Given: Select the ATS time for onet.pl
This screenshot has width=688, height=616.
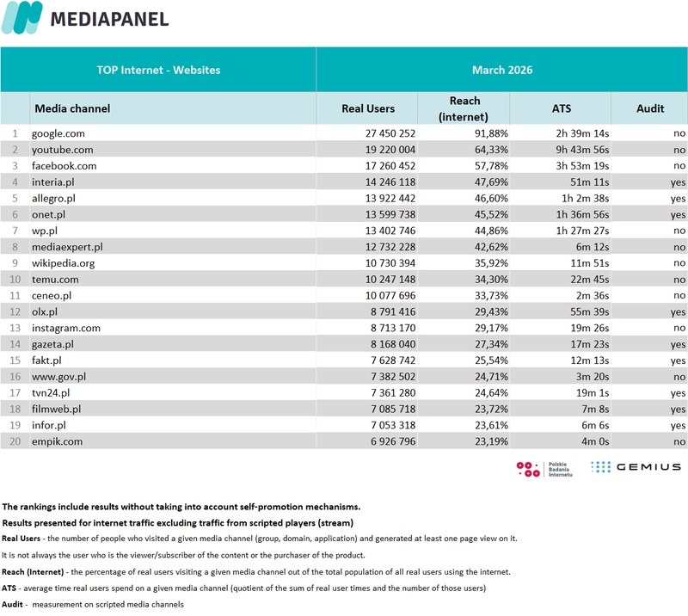Looking at the screenshot, I should point(582,214).
